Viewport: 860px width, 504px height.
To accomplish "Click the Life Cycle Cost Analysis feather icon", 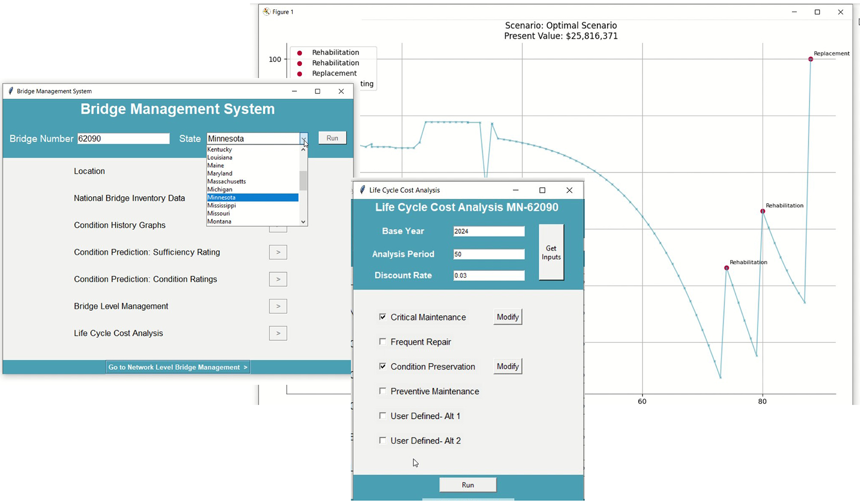I will point(362,190).
